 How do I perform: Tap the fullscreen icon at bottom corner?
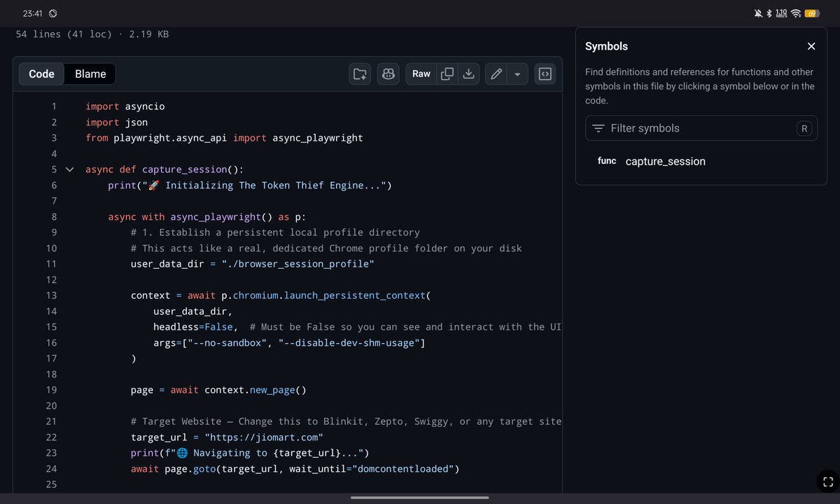[827, 482]
